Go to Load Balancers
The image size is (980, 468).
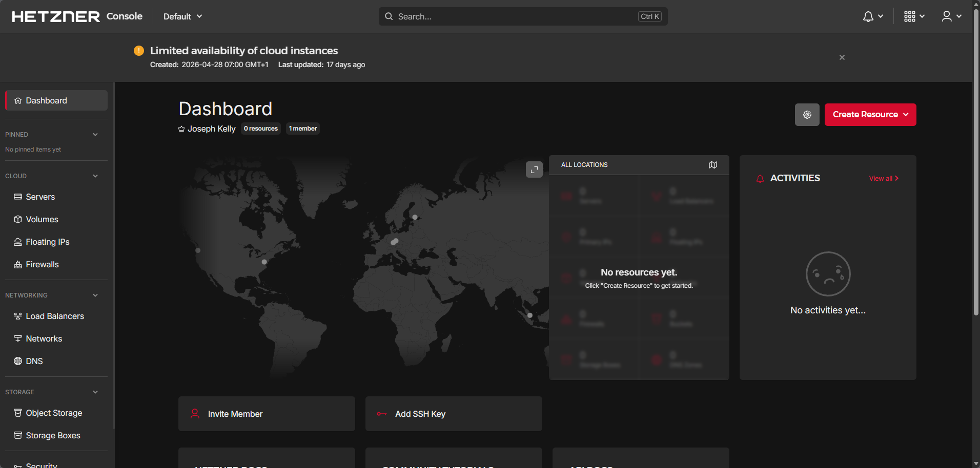(56, 316)
